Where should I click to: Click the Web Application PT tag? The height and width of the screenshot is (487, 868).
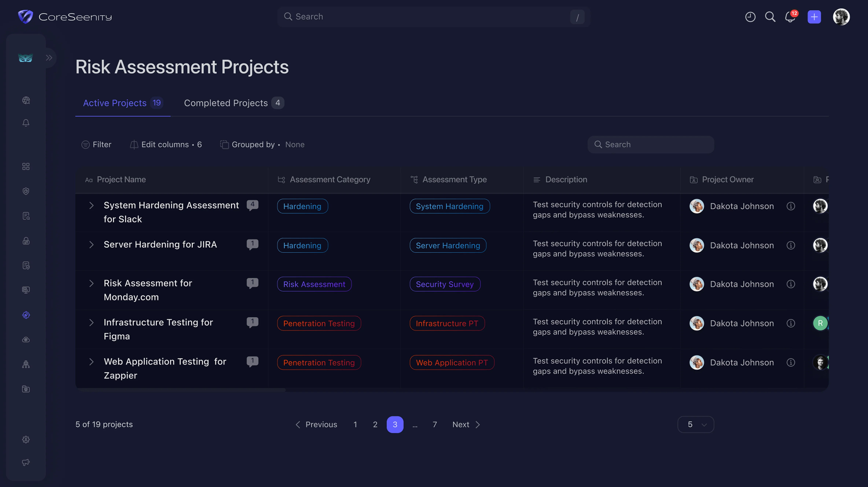[452, 363]
